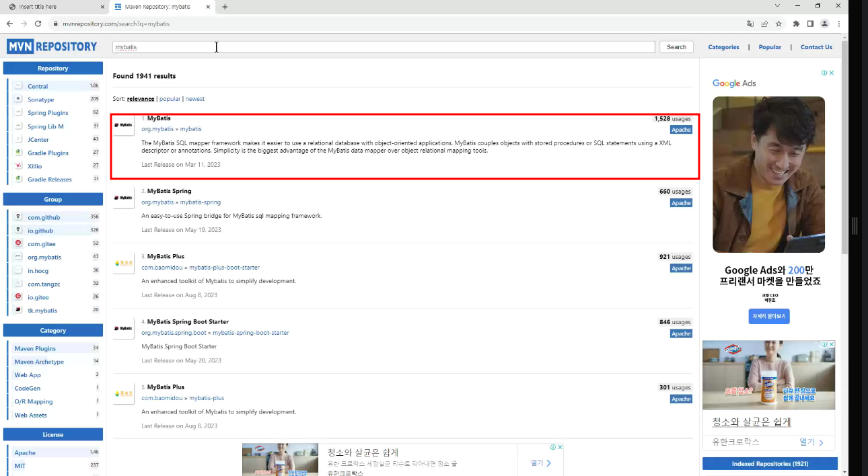Open the browser side panel icon
This screenshot has height=476, width=868.
810,24
